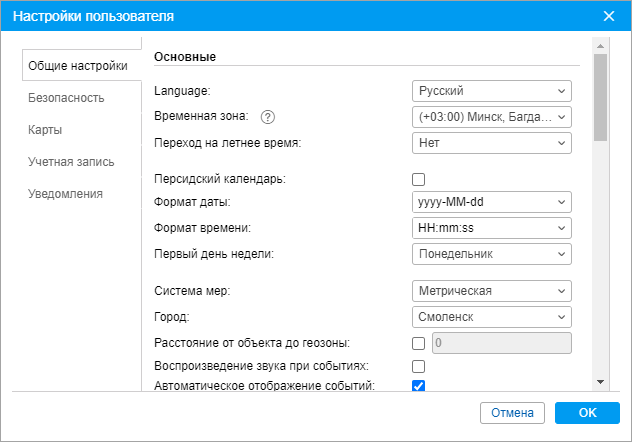Open the Language dropdown showing Русский
Image resolution: width=632 pixels, height=442 pixels.
tap(491, 91)
